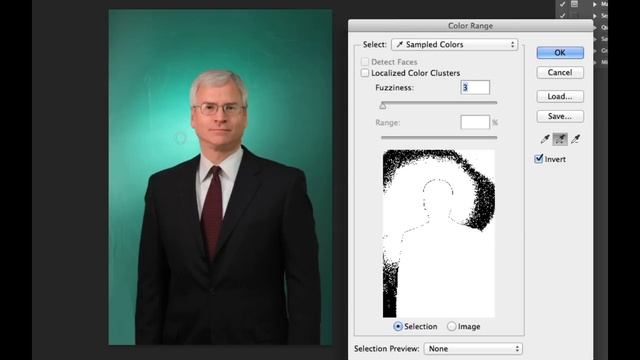Click the Detect Faces checkbox
640x360 pixels.
coord(365,62)
